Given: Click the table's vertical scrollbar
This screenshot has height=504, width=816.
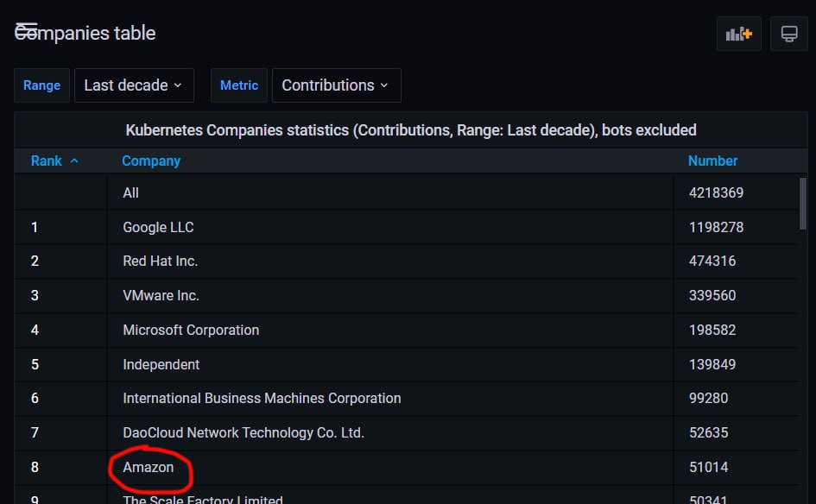Looking at the screenshot, I should pyautogui.click(x=803, y=205).
